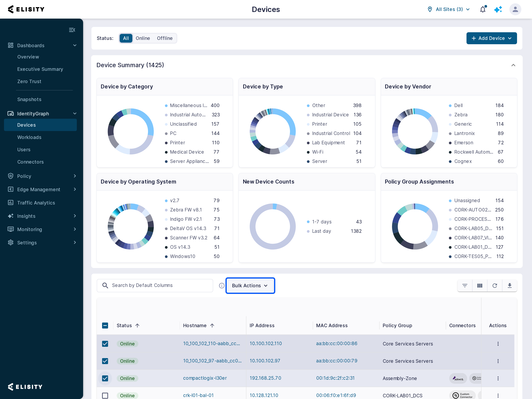The width and height of the screenshot is (532, 399).
Task: Check the crk-l01-bal-01 row checkbox
Action: click(105, 395)
